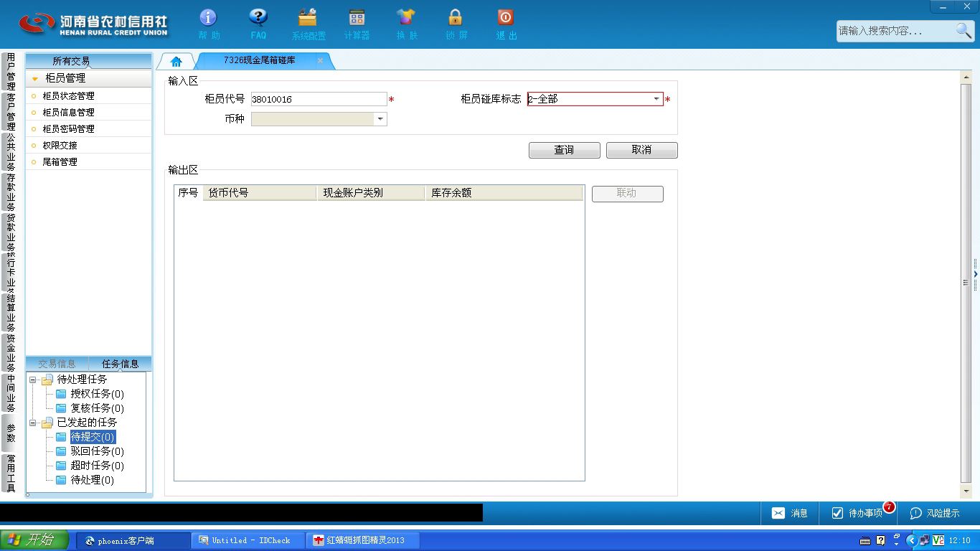Click the 待处理(0) folder icon
Screen dimensions: 980x551
coord(61,480)
